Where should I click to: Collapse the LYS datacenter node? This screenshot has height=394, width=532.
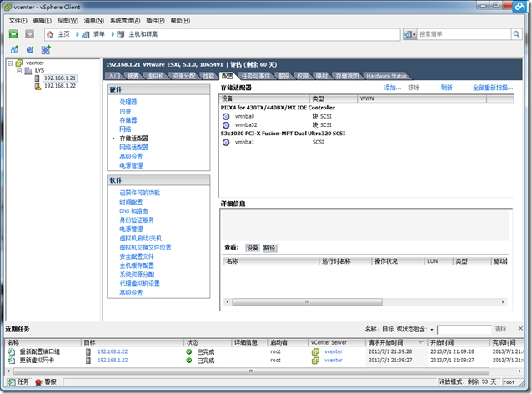point(19,71)
